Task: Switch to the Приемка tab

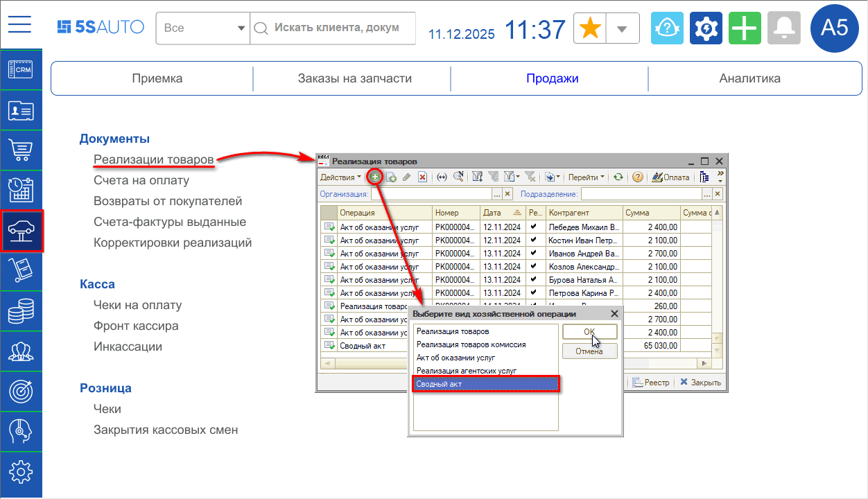Action: click(157, 78)
